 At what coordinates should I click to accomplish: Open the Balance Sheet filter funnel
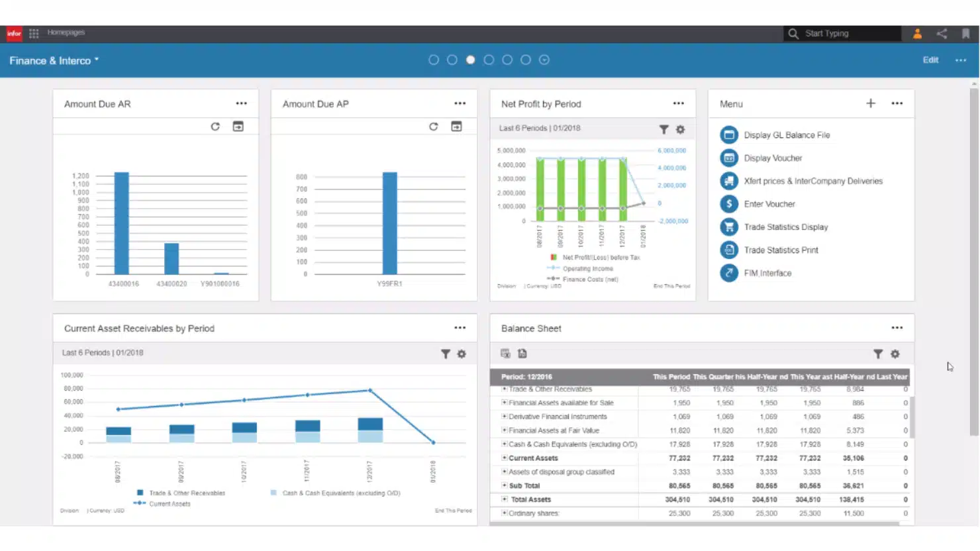(x=879, y=354)
